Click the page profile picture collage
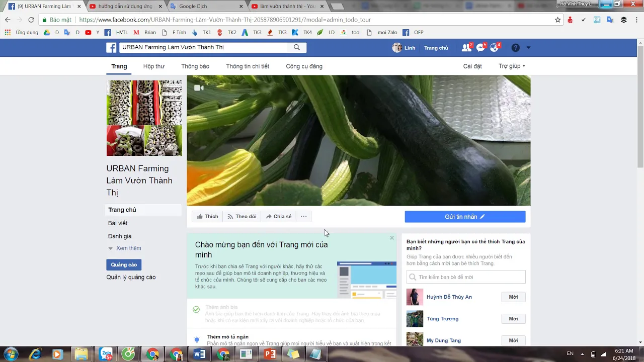This screenshot has width=644, height=362. (x=144, y=118)
